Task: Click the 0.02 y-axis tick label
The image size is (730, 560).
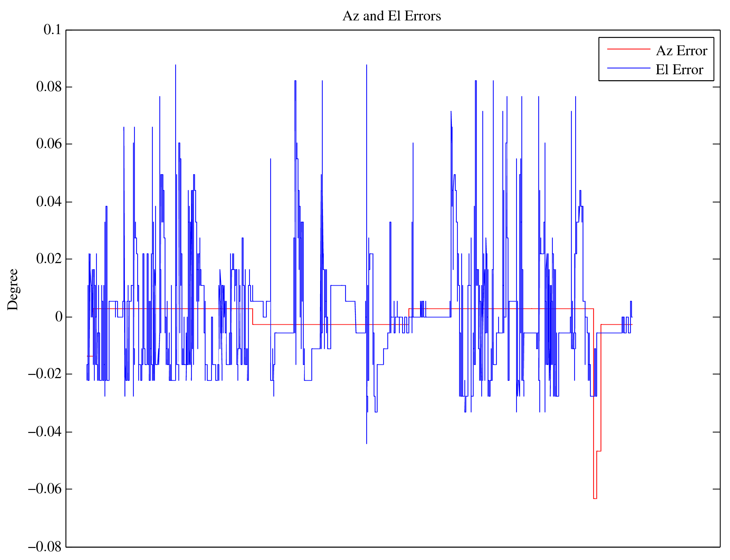Action: 49,259
